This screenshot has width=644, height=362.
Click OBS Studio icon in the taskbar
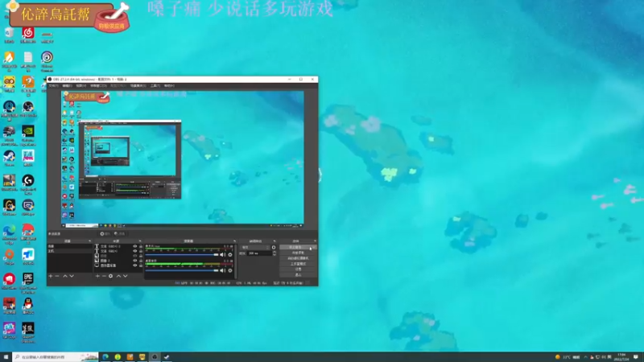(155, 357)
